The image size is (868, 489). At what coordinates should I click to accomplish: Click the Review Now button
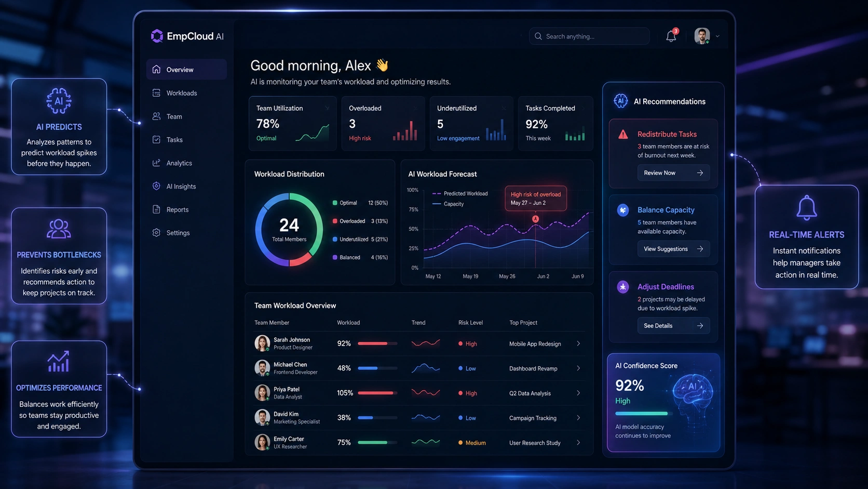click(x=673, y=173)
